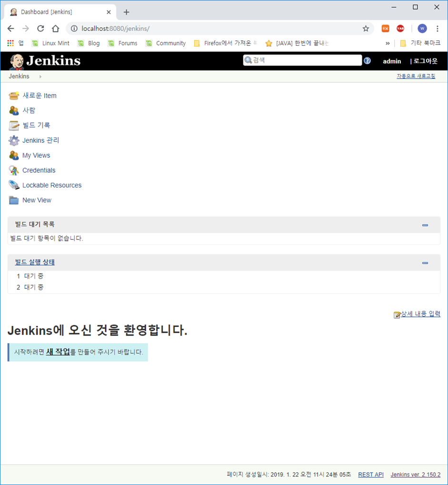Open Chrome three-dot menu
This screenshot has width=448, height=485.
coord(437,29)
